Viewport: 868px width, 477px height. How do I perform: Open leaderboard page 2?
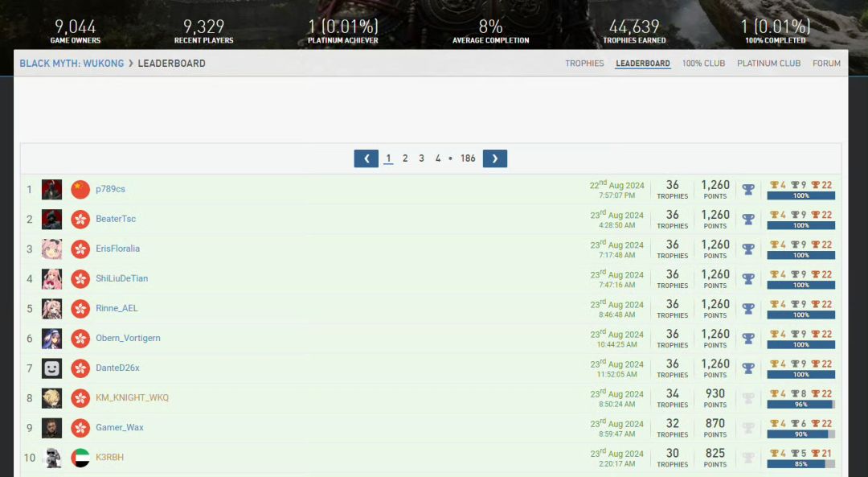coord(405,158)
